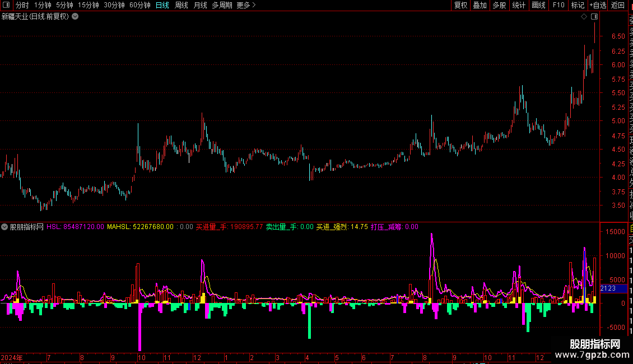Click the 打压_减筹: 0.00 readout
Image resolution: width=633 pixels, height=364 pixels.
pos(394,227)
